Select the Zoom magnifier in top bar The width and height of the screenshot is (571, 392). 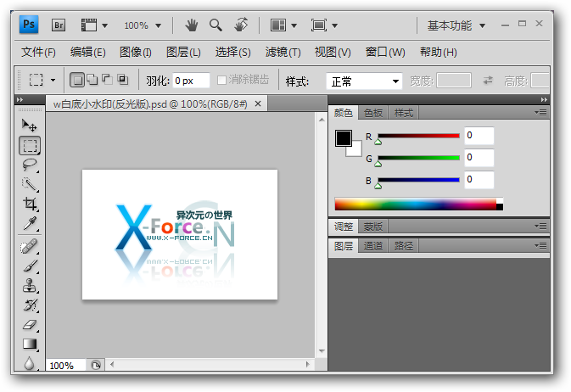(216, 25)
